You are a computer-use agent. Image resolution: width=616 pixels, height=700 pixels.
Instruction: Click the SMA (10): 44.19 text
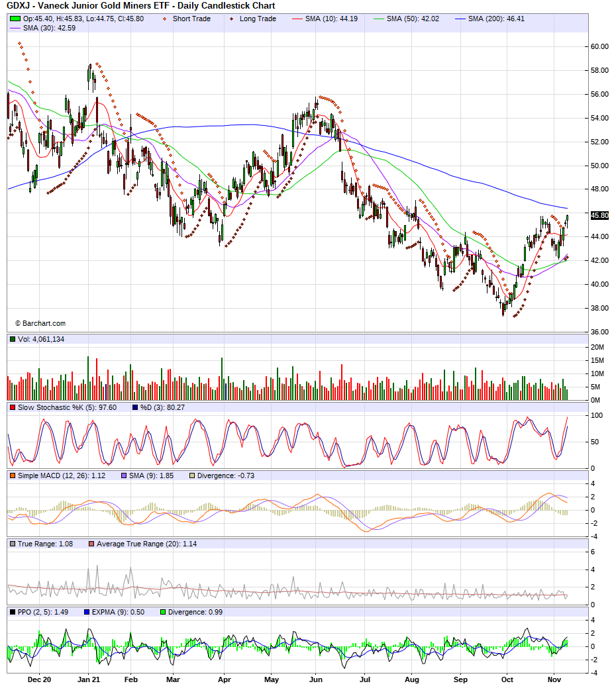[332, 19]
